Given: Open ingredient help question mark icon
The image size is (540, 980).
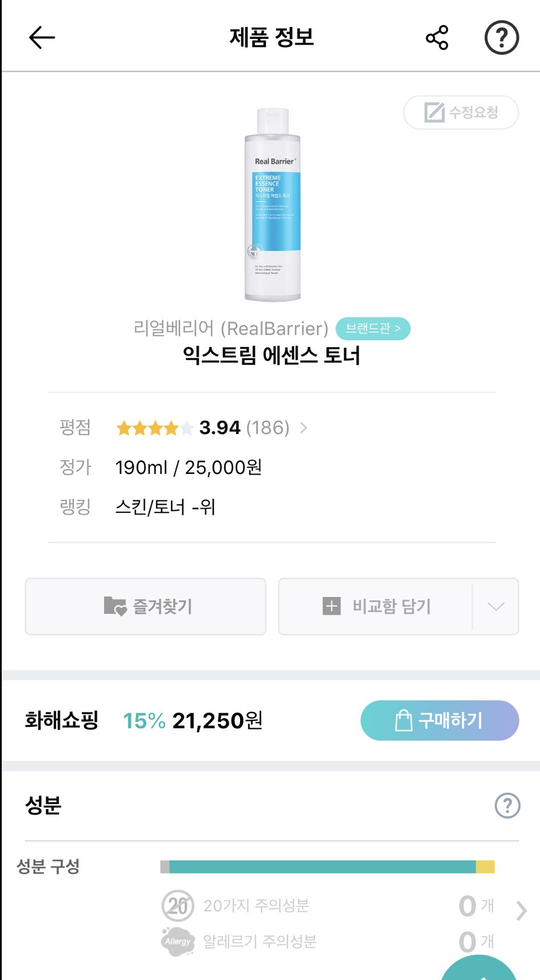Looking at the screenshot, I should (507, 806).
